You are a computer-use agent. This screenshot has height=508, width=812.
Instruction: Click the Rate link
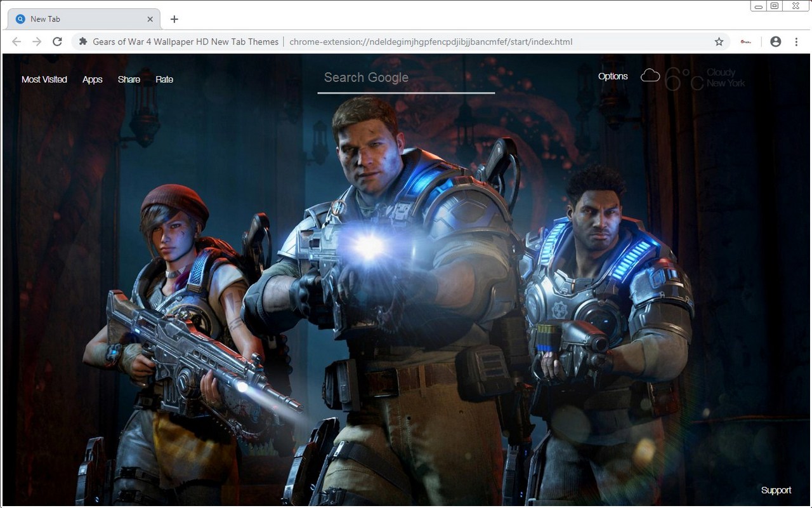click(x=164, y=79)
